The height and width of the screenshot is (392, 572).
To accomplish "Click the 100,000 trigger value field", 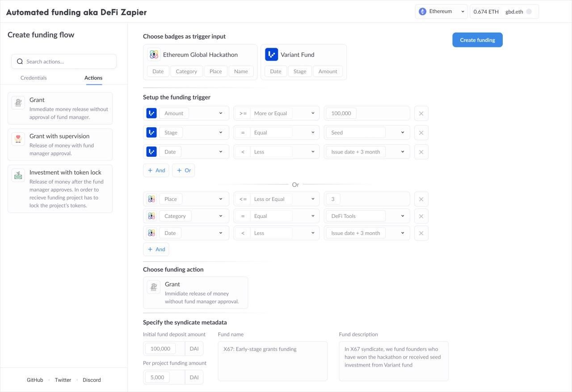I will 367,113.
